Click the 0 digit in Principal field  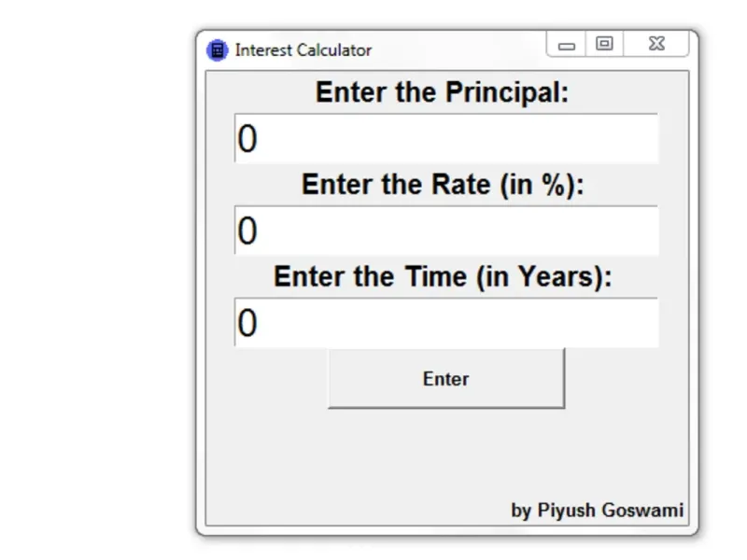tap(247, 139)
